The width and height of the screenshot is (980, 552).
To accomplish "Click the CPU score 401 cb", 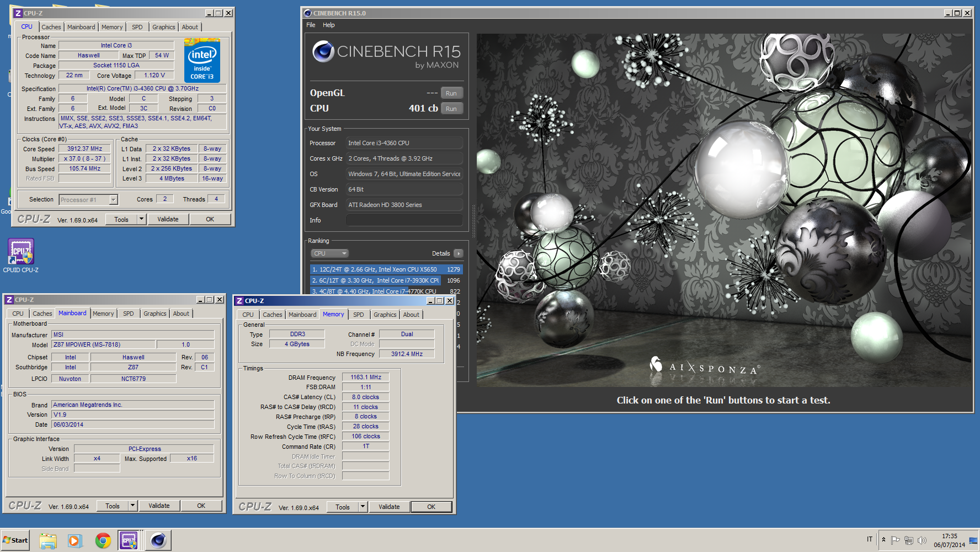I will (423, 109).
